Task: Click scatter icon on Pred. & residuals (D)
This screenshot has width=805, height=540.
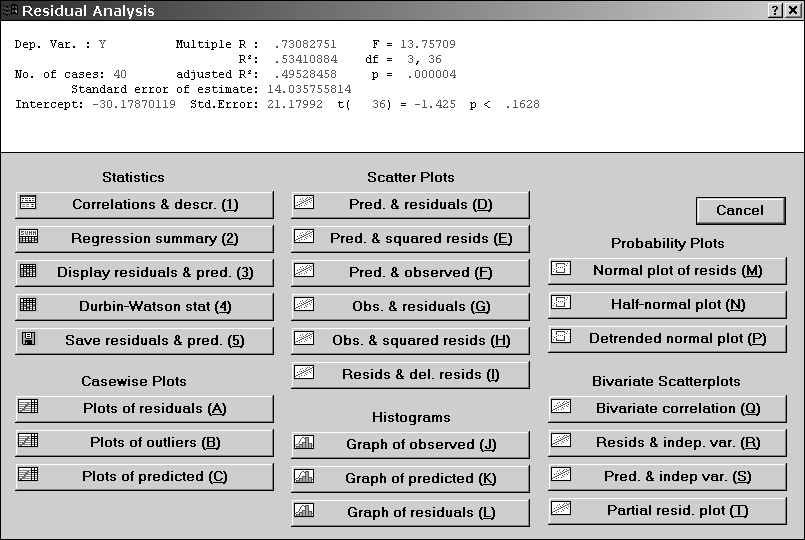Action: pyautogui.click(x=304, y=202)
